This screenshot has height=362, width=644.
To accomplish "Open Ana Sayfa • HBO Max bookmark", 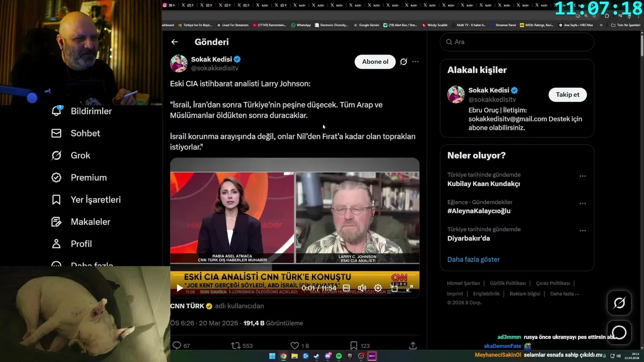I will (576, 25).
